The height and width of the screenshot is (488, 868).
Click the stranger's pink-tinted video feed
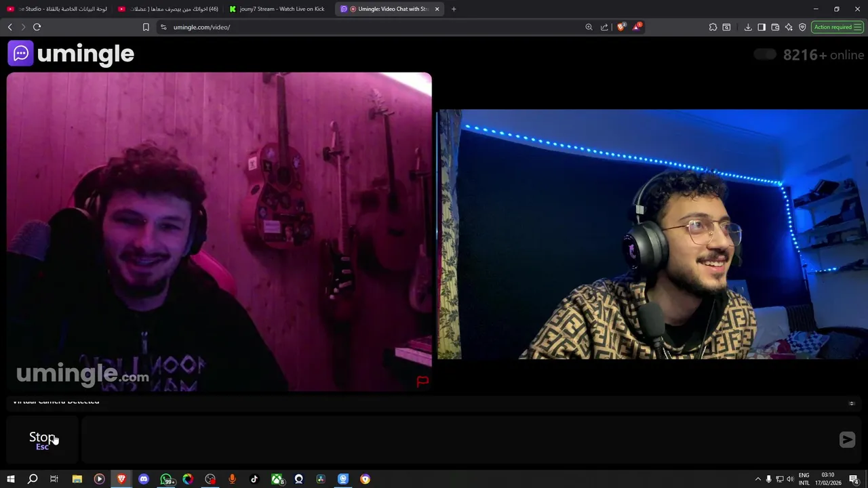pyautogui.click(x=219, y=232)
